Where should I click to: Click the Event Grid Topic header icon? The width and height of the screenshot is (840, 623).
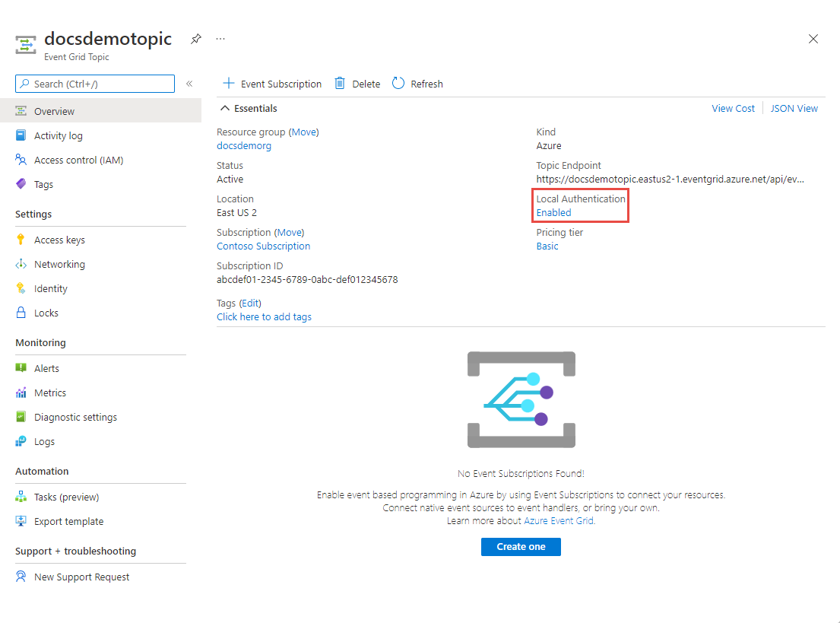tap(25, 45)
